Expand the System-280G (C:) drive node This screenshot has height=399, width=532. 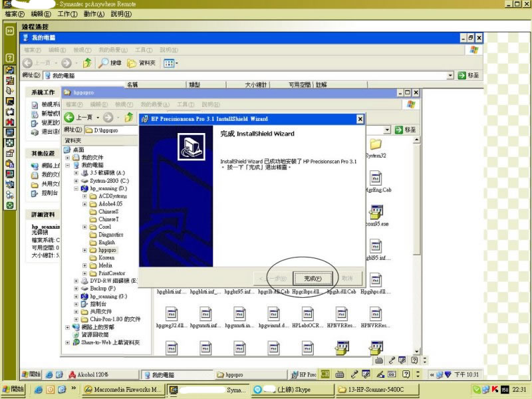(x=76, y=181)
